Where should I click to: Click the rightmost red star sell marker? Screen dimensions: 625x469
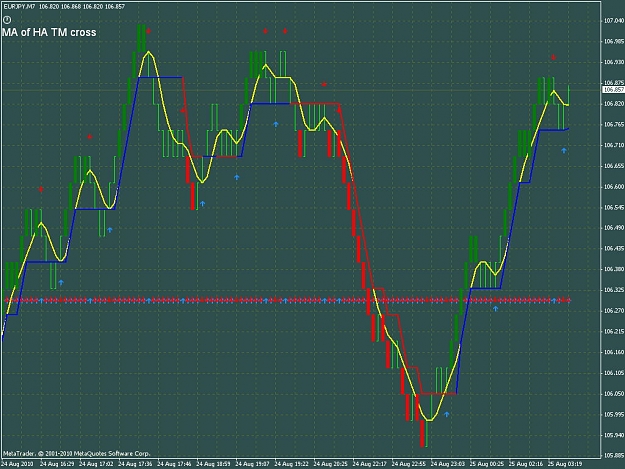click(x=553, y=57)
